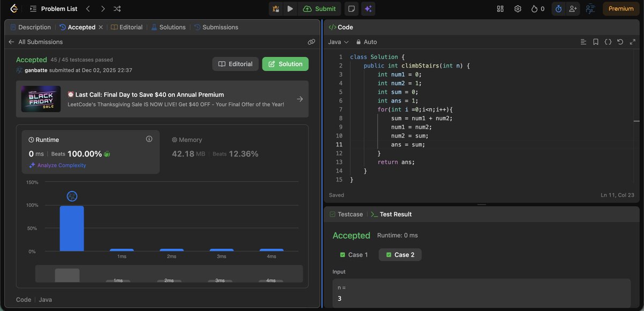The width and height of the screenshot is (644, 311).
Task: Expand editor to fullscreen icon
Action: 633,42
